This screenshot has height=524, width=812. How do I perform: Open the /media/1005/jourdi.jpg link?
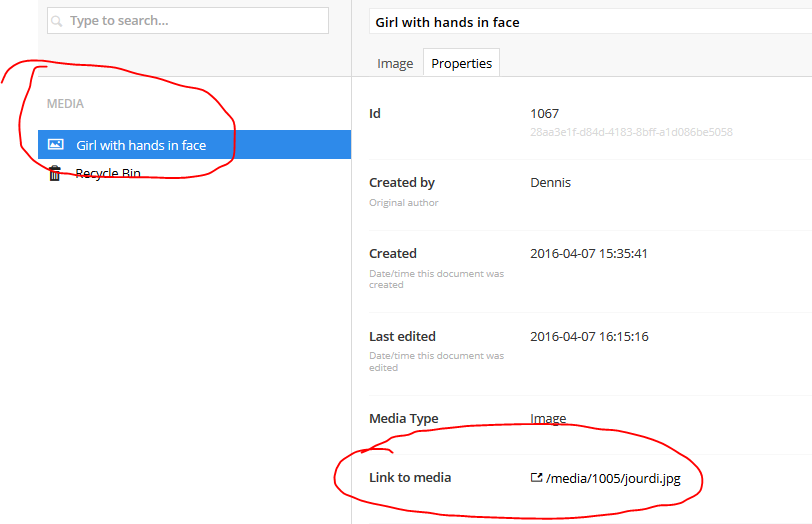tap(613, 478)
